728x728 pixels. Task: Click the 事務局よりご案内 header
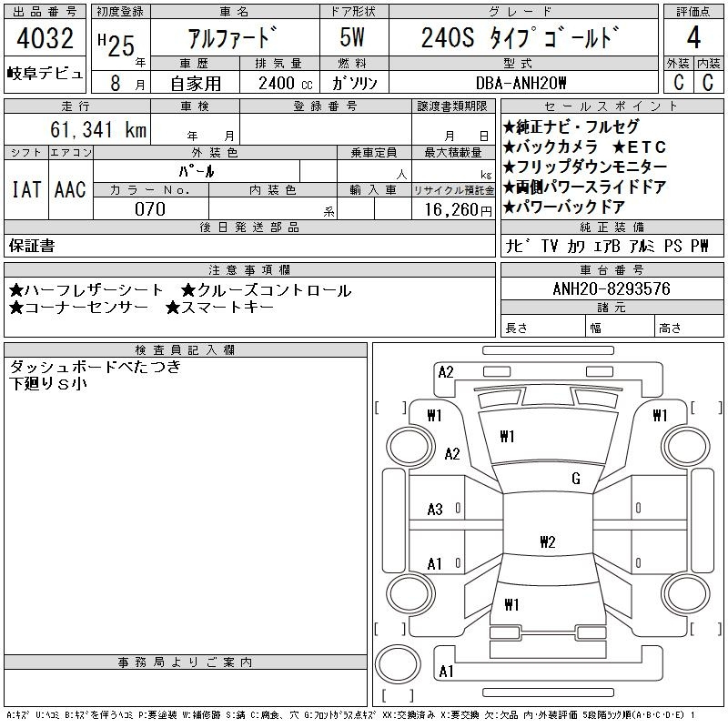click(186, 662)
